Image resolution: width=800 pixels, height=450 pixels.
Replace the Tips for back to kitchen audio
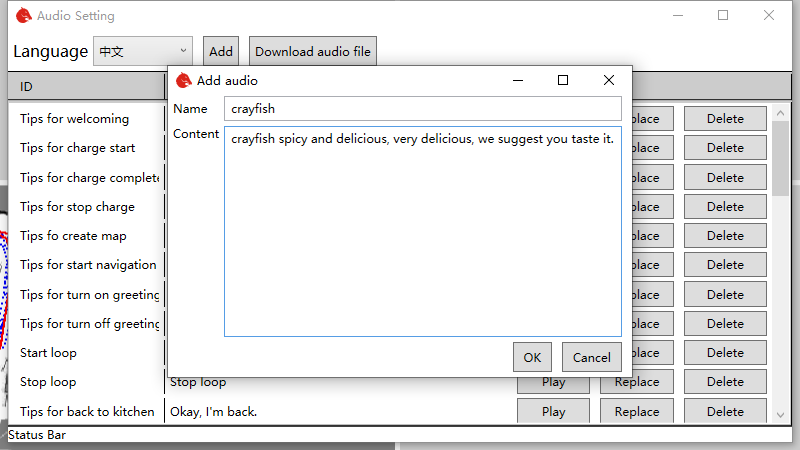point(636,411)
